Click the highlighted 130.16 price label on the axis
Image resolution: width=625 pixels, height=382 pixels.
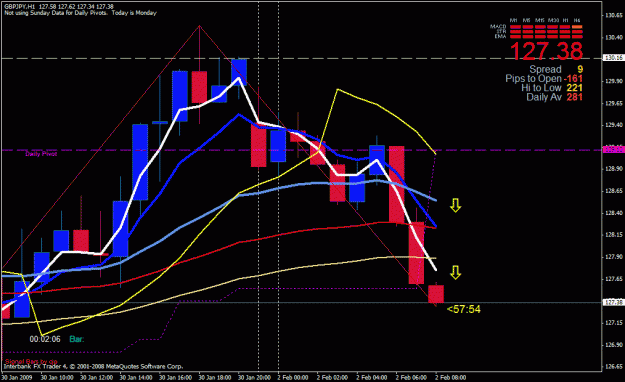coord(614,58)
